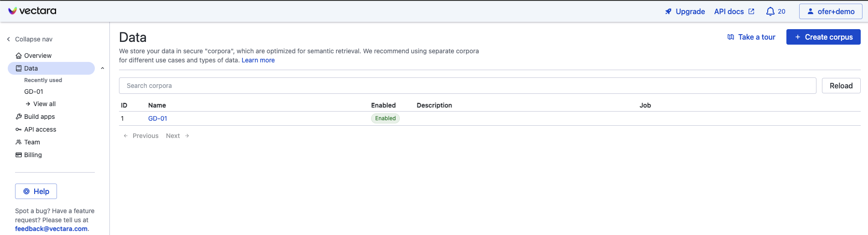Screen dimensions: 868x235
Task: Click the Vectara logo
Action: (32, 11)
